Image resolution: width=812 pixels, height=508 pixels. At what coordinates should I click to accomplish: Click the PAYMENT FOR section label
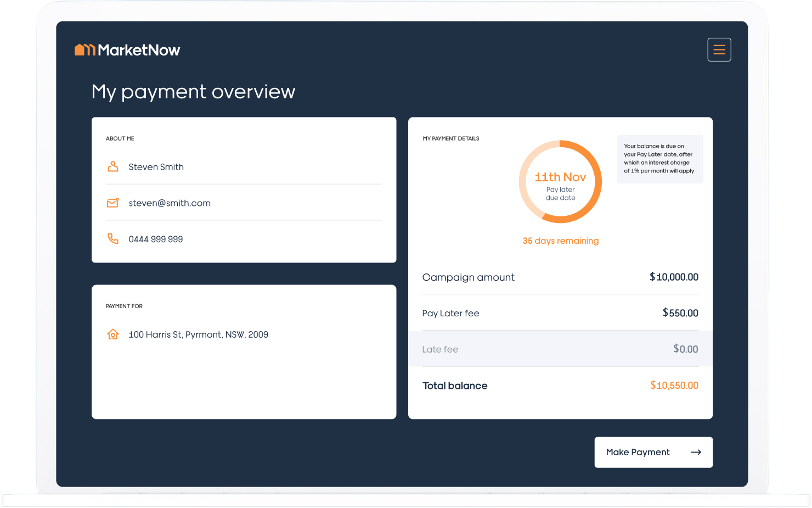pos(124,306)
